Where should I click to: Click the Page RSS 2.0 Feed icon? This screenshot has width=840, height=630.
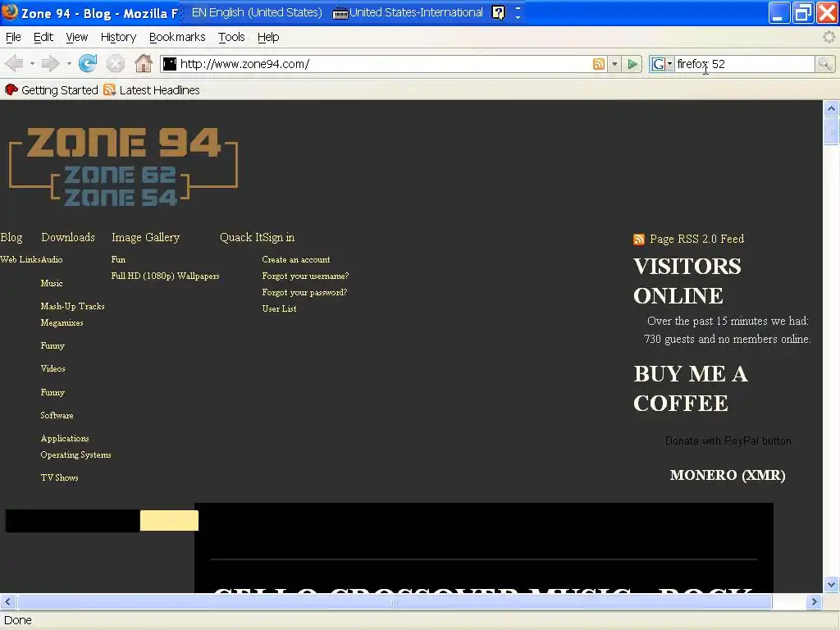click(x=638, y=240)
